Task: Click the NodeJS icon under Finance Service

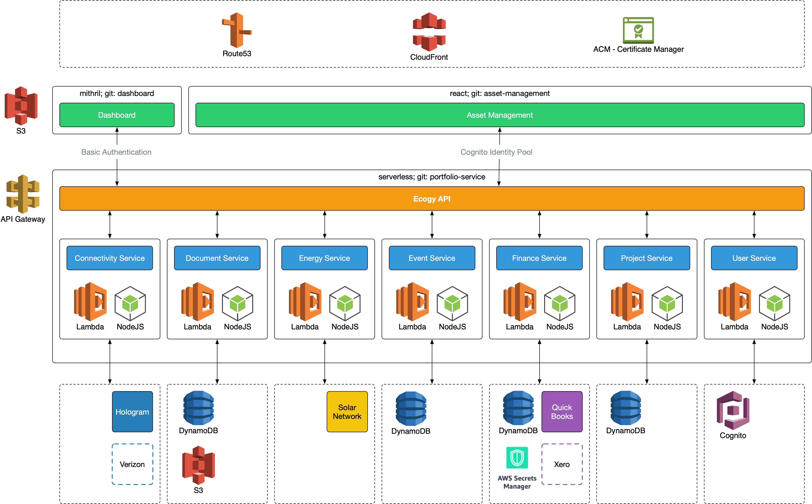Action: click(x=560, y=304)
